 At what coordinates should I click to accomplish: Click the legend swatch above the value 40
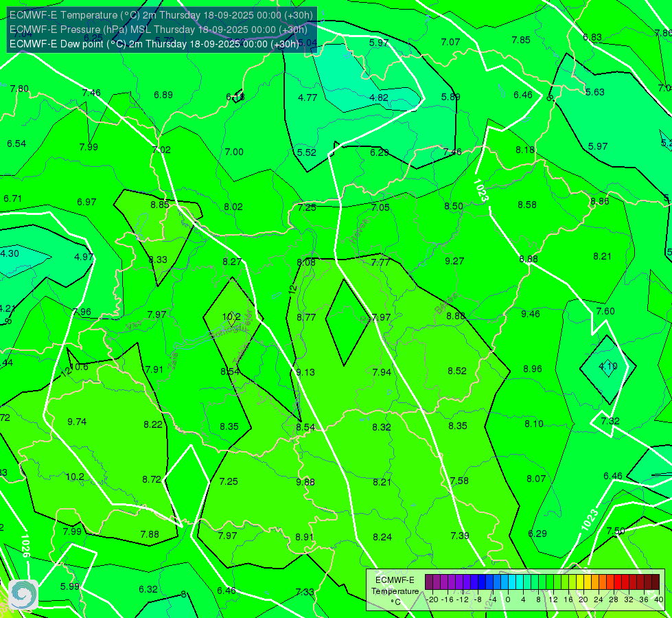pos(656,582)
